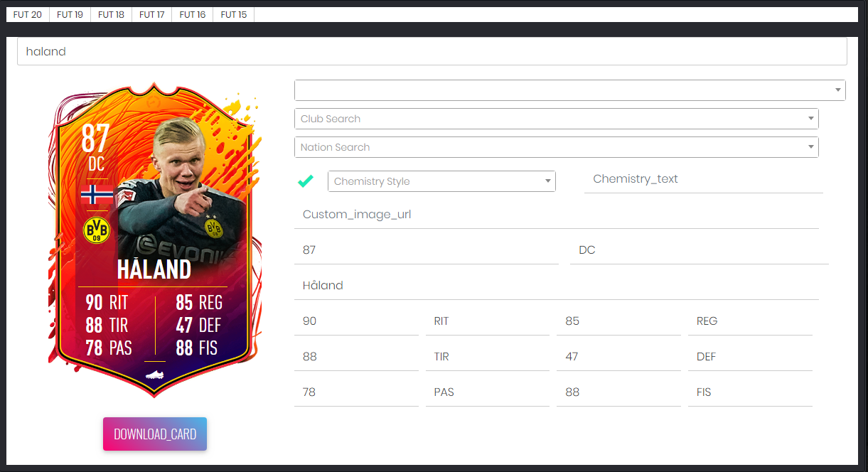Click the player search field containing haland

pyautogui.click(x=432, y=51)
